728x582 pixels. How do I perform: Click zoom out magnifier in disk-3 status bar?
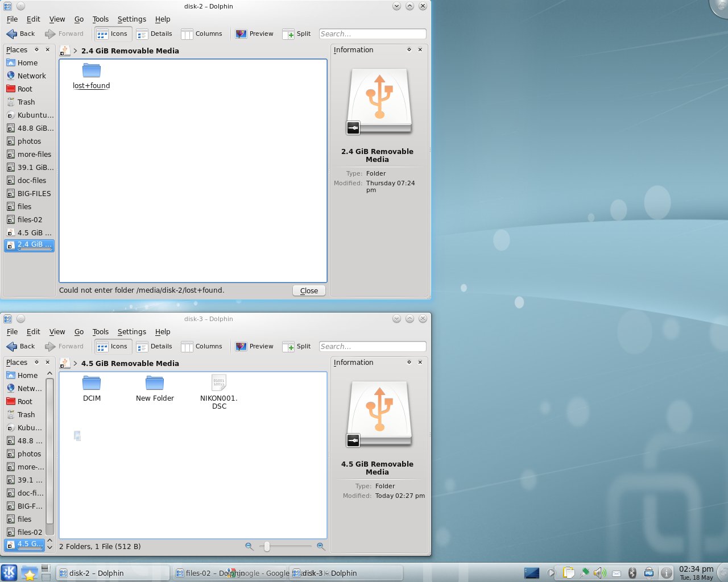249,546
